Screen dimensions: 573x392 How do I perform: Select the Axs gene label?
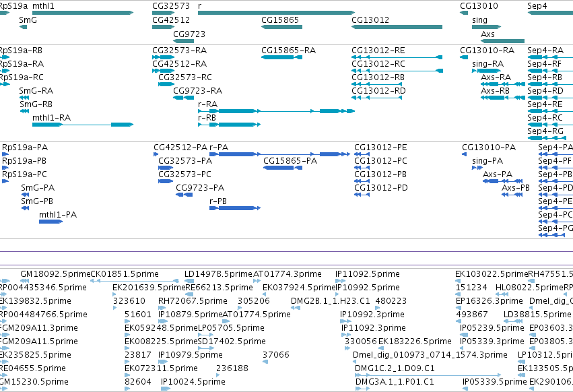487,34
